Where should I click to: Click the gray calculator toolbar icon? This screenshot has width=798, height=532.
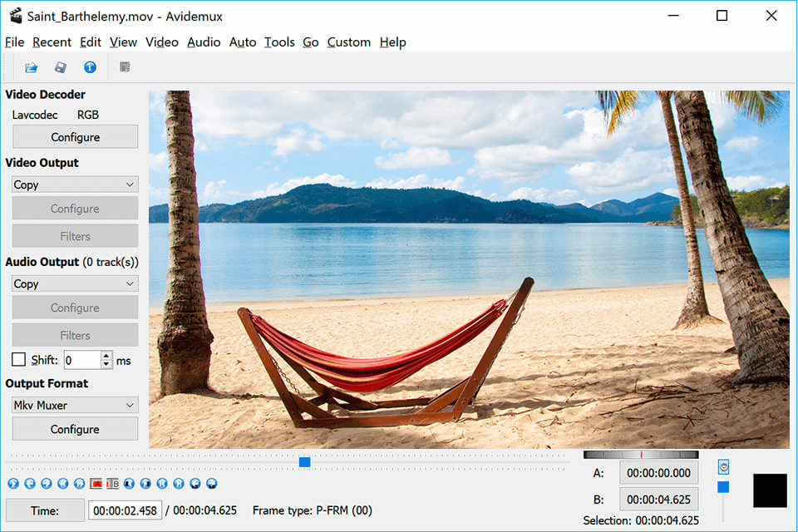pos(125,67)
